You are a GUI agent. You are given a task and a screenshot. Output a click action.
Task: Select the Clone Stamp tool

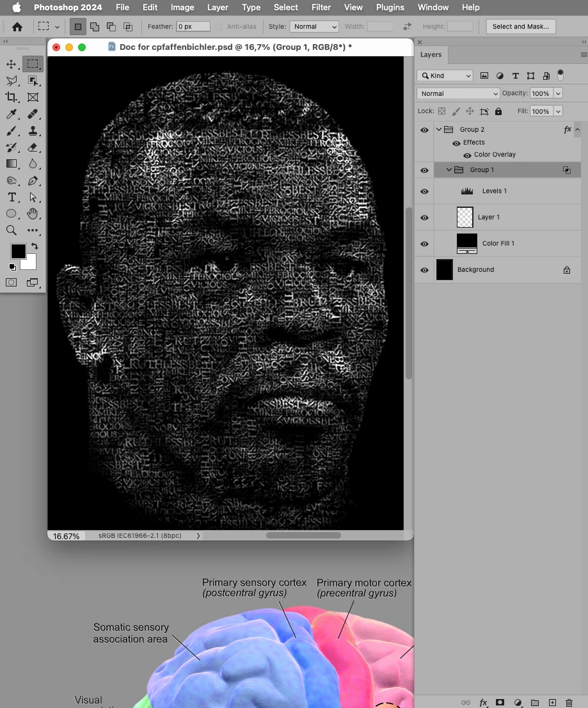coord(33,131)
